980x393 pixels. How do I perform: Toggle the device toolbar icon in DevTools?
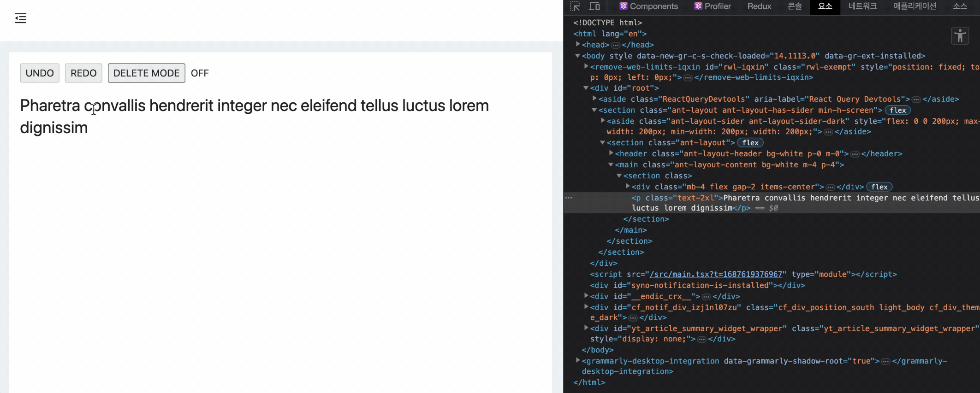coord(594,6)
